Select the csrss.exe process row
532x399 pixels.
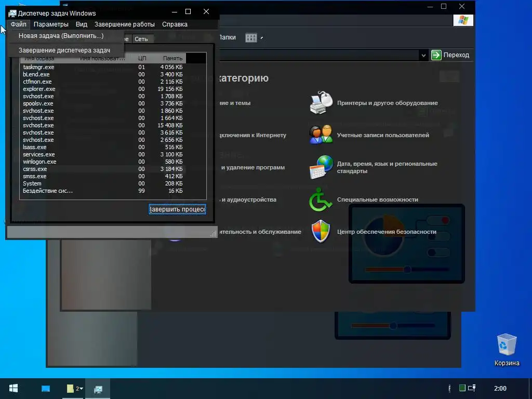(x=103, y=169)
